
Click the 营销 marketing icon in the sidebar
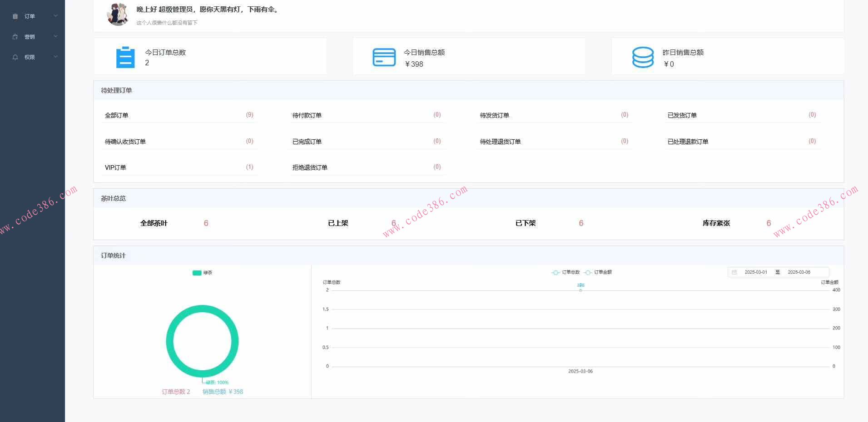coord(15,36)
